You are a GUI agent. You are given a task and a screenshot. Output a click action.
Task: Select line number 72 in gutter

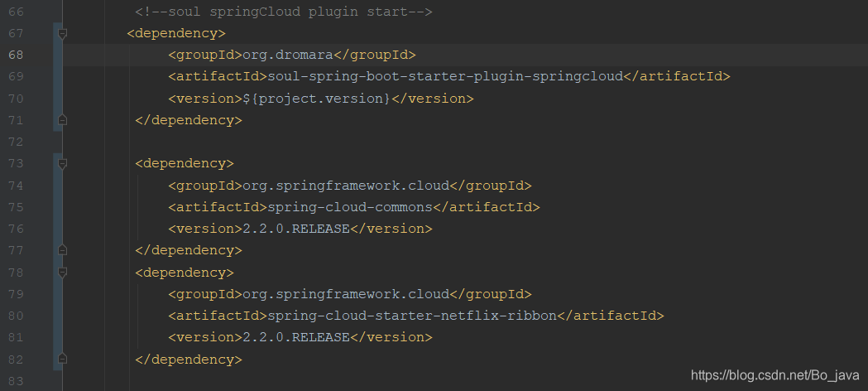(16, 142)
